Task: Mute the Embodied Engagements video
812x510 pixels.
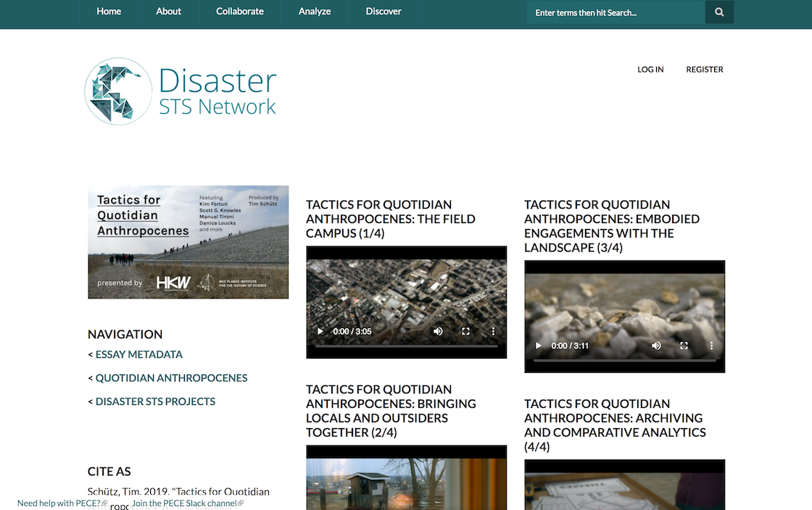Action: point(656,346)
